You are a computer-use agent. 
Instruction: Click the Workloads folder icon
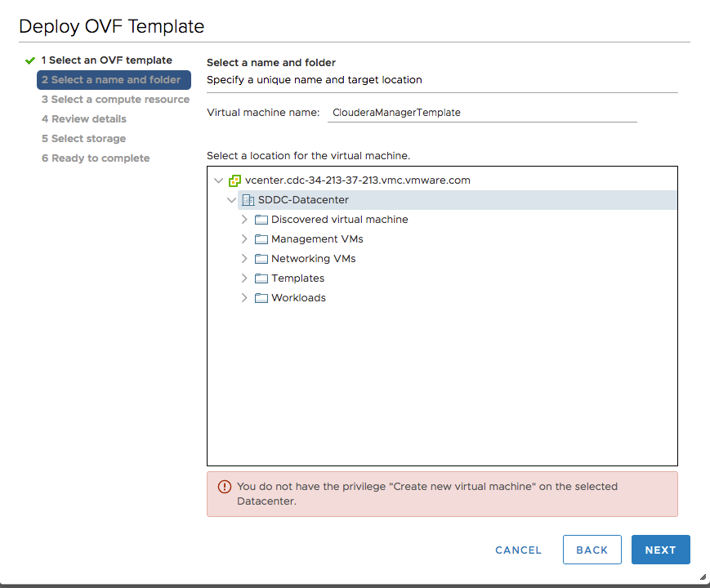[x=261, y=298]
